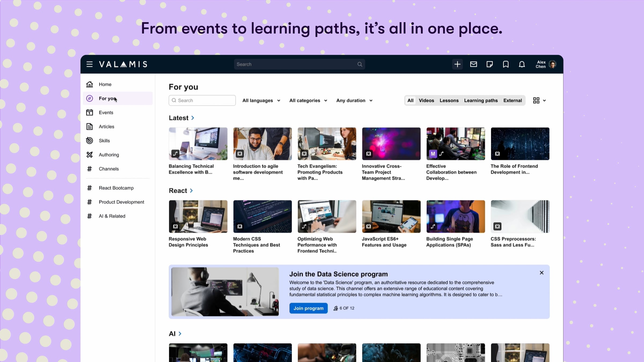Select the Learning paths filter toggle
This screenshot has height=362, width=644.
(481, 101)
